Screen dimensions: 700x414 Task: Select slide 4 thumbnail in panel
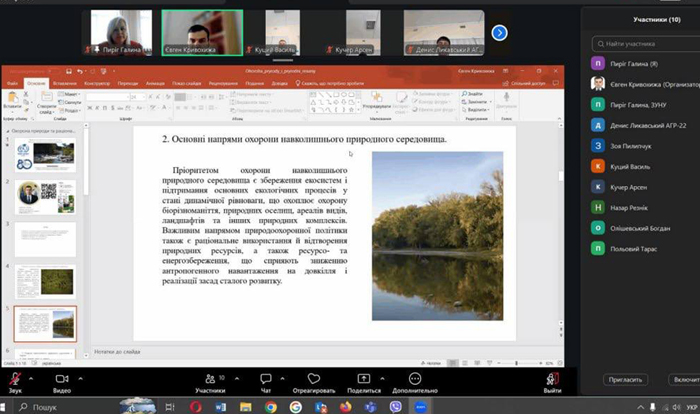point(46,282)
